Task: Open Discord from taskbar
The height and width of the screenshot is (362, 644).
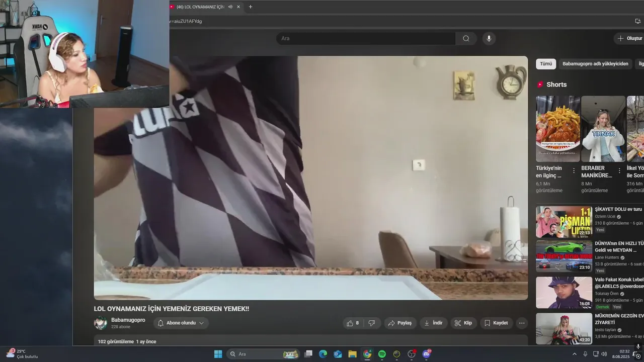Action: click(427, 354)
